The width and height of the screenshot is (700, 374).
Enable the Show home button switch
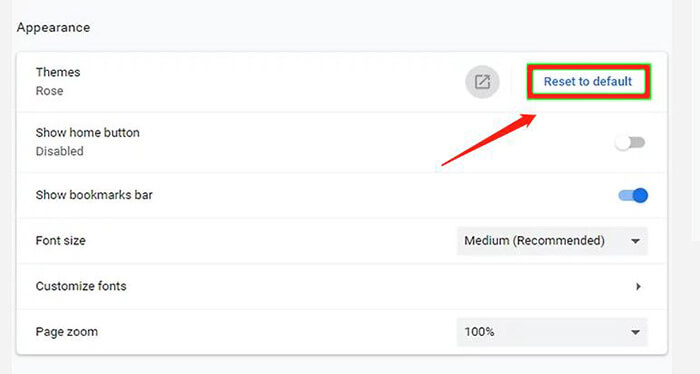629,143
